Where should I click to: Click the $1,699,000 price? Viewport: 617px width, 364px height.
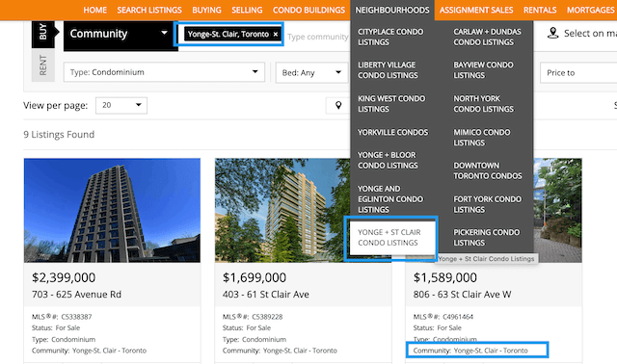(255, 277)
